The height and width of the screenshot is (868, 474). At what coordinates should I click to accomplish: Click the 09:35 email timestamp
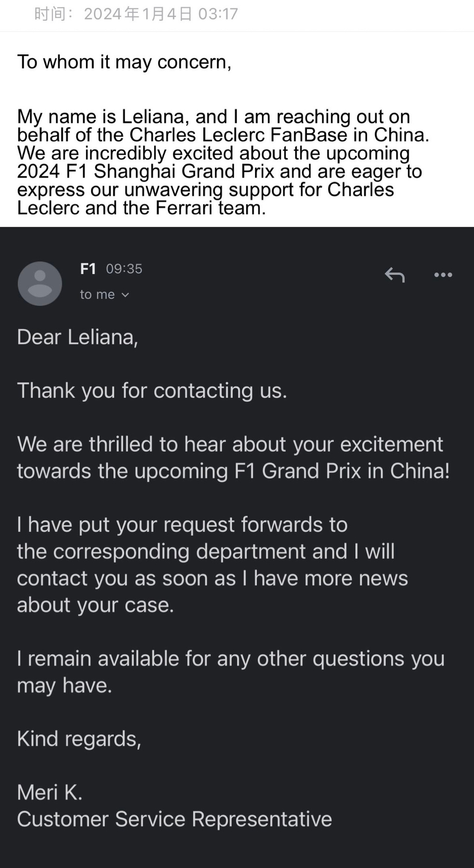pos(124,269)
